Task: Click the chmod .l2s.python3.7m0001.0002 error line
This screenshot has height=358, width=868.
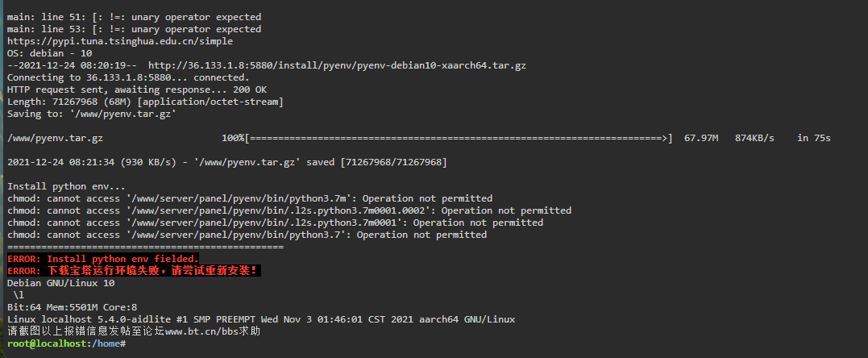Action: (x=289, y=210)
